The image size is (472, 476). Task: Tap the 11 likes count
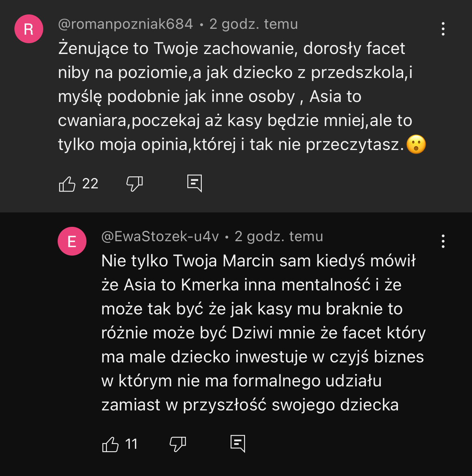131,444
